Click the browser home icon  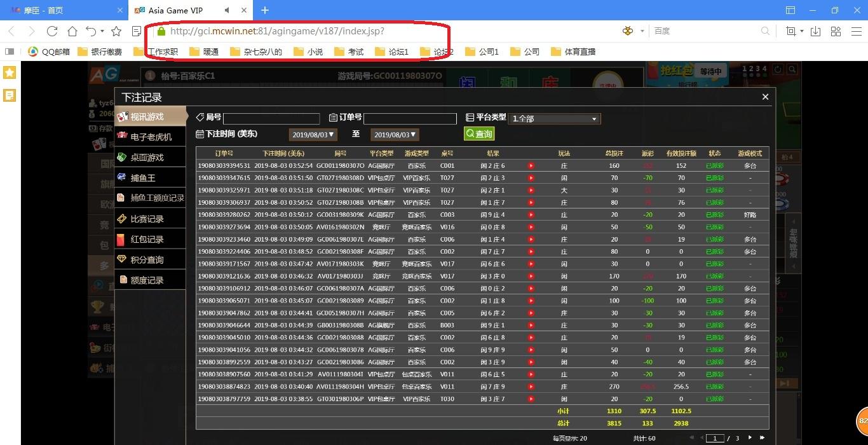tap(72, 31)
